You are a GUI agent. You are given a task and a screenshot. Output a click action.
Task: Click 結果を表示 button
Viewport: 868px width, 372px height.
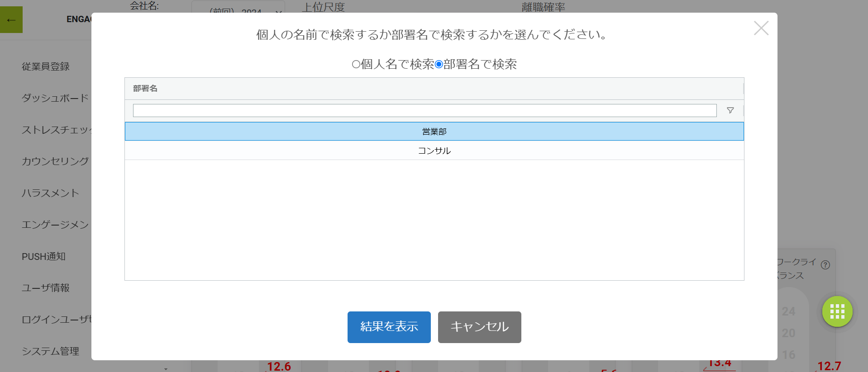(389, 327)
